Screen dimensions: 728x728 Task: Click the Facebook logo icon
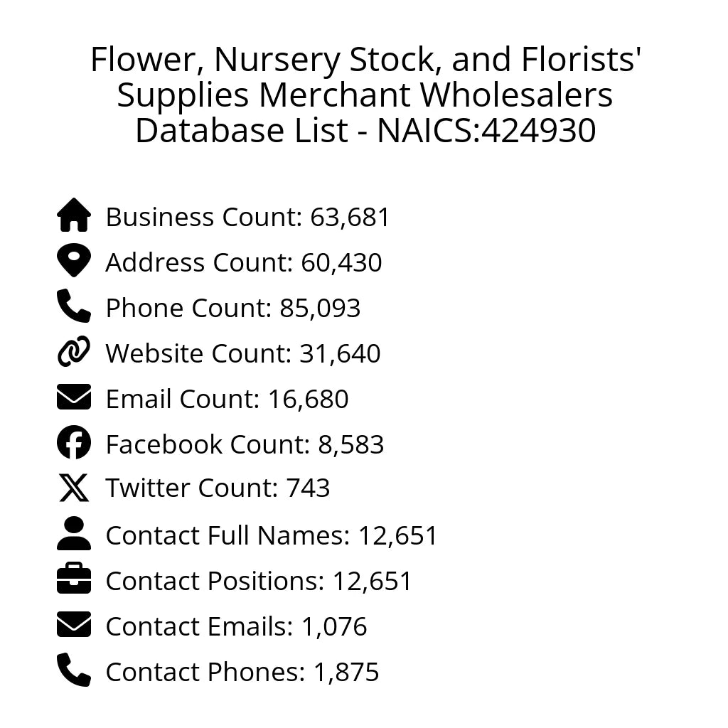74,443
